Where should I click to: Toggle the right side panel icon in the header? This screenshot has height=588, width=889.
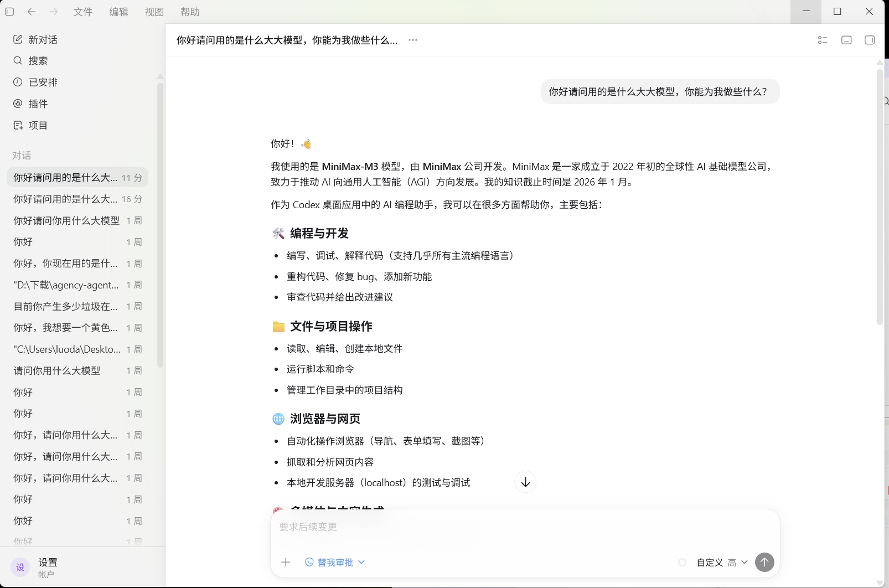(x=870, y=40)
